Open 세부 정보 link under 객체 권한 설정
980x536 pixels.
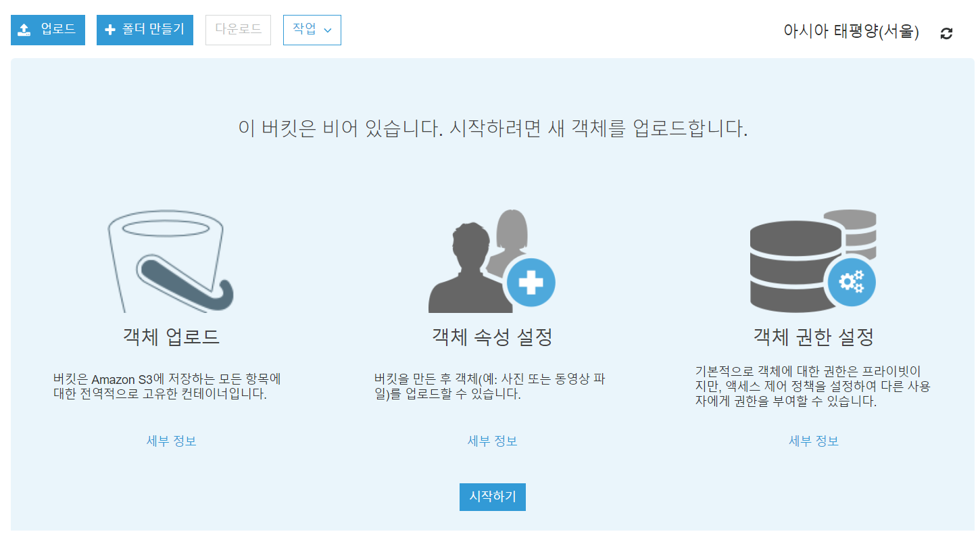click(814, 441)
